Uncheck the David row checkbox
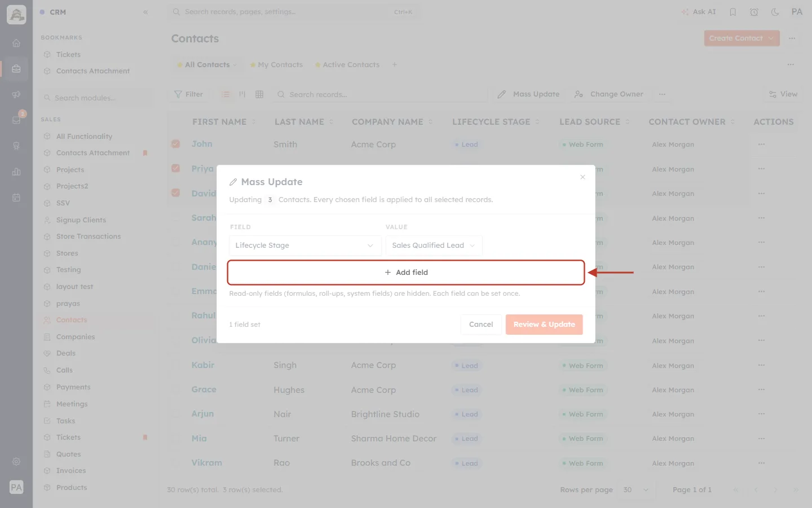Screen dimensions: 812x508 (x=176, y=192)
